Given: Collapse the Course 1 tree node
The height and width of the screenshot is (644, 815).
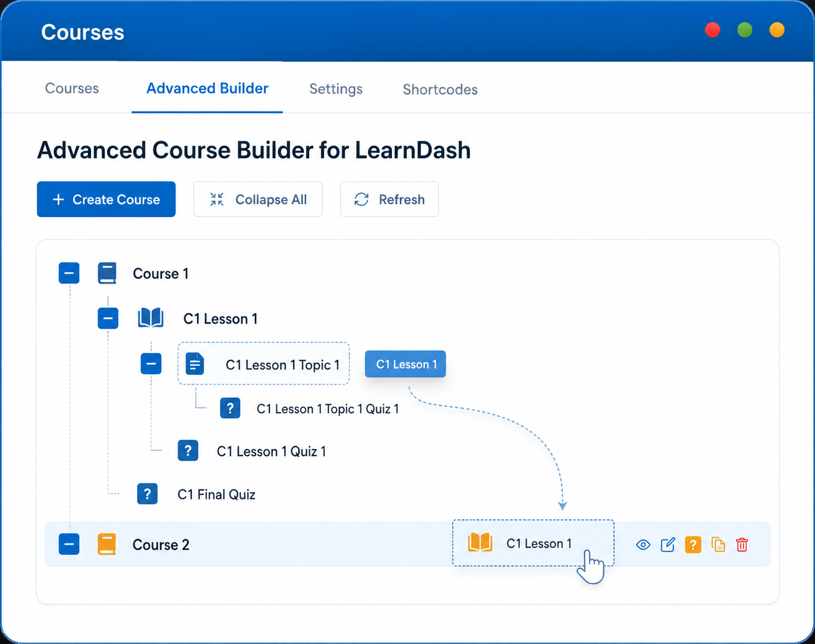Looking at the screenshot, I should pyautogui.click(x=69, y=273).
